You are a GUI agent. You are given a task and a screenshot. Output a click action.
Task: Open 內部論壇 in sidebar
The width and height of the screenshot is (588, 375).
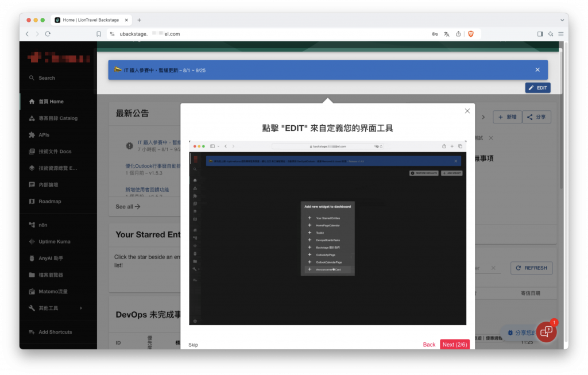[x=48, y=184]
